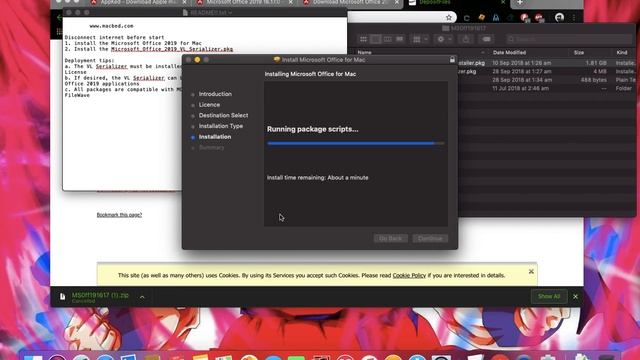
Task: Select the 488 bytes plain text row in Finder
Action: (547, 80)
